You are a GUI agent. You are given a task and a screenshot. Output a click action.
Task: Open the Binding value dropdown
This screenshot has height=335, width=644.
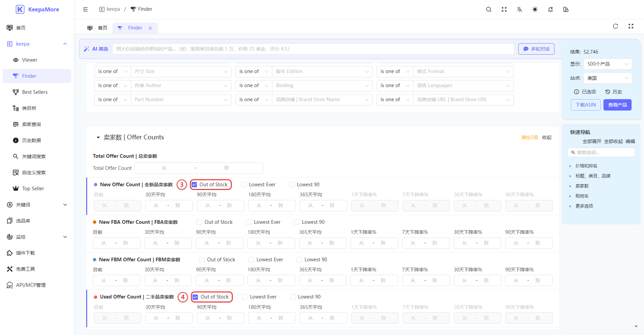(322, 85)
